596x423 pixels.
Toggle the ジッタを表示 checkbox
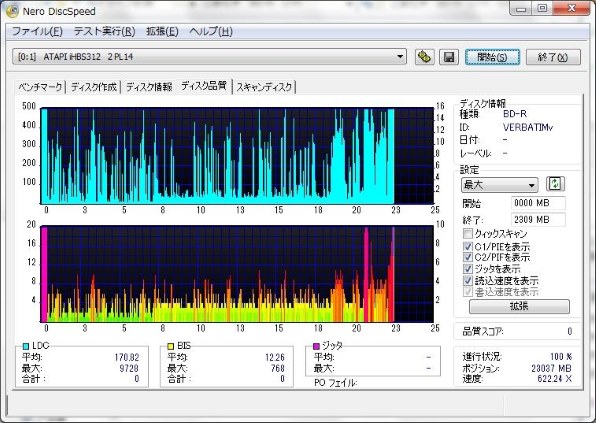point(468,269)
